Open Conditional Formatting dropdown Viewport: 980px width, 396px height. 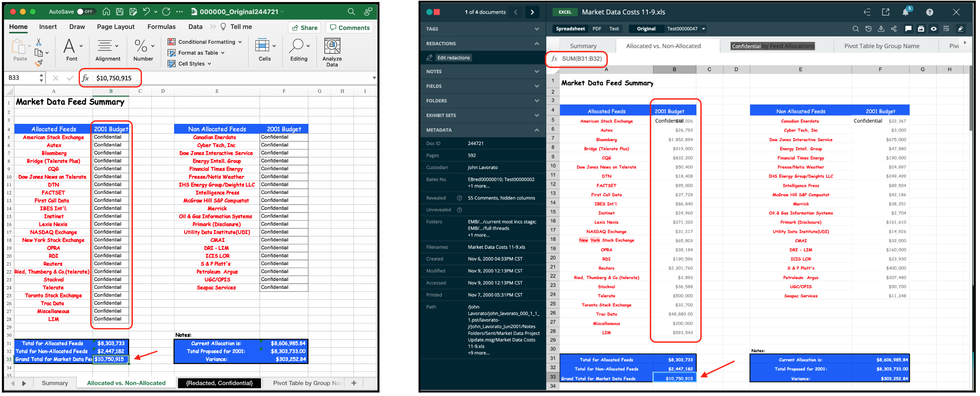click(205, 42)
